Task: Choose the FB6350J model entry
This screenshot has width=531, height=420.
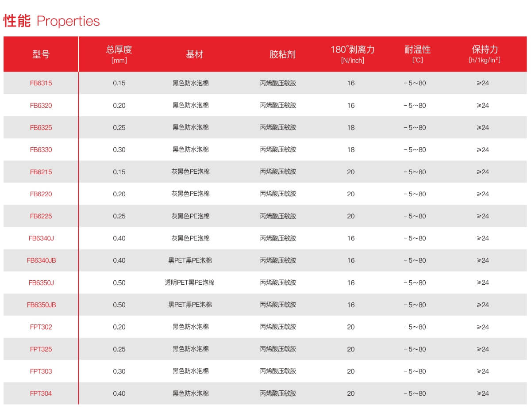Action: [41, 283]
